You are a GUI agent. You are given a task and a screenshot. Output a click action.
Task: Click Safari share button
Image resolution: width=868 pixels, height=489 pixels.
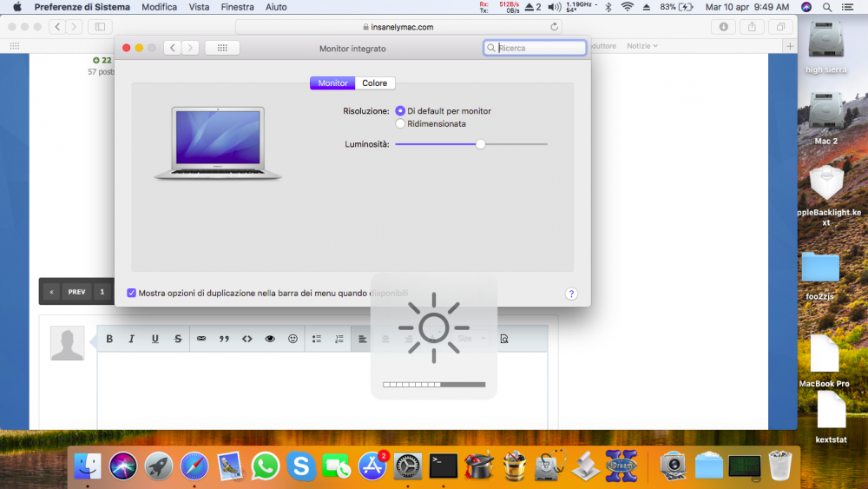click(x=752, y=27)
